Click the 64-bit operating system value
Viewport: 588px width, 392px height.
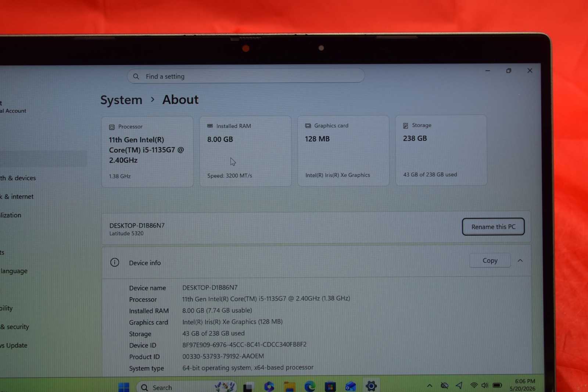(x=248, y=367)
